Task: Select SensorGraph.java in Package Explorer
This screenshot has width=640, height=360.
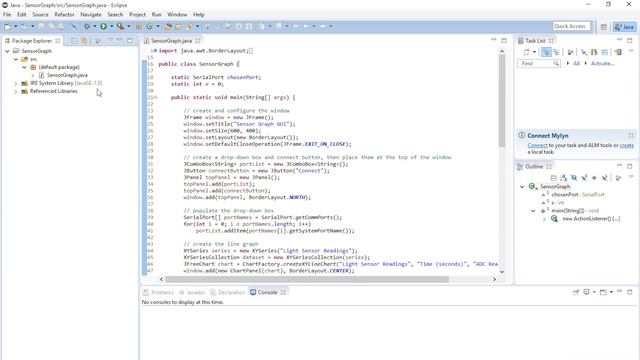Action: [x=67, y=75]
